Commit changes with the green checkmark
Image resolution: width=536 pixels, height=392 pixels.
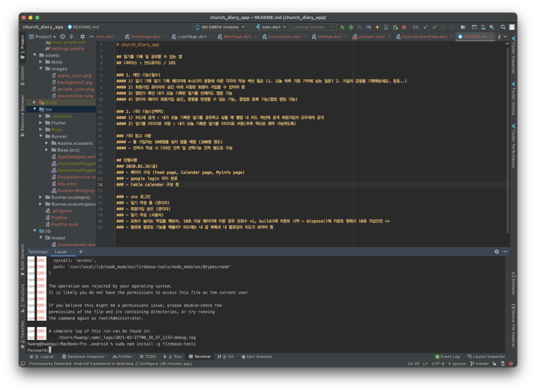[434, 27]
